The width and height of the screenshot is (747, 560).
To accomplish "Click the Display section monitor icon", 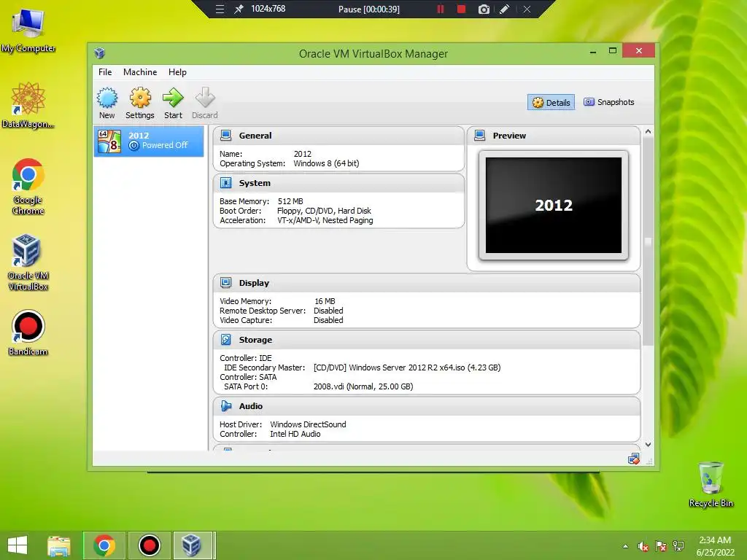I will pyautogui.click(x=226, y=283).
